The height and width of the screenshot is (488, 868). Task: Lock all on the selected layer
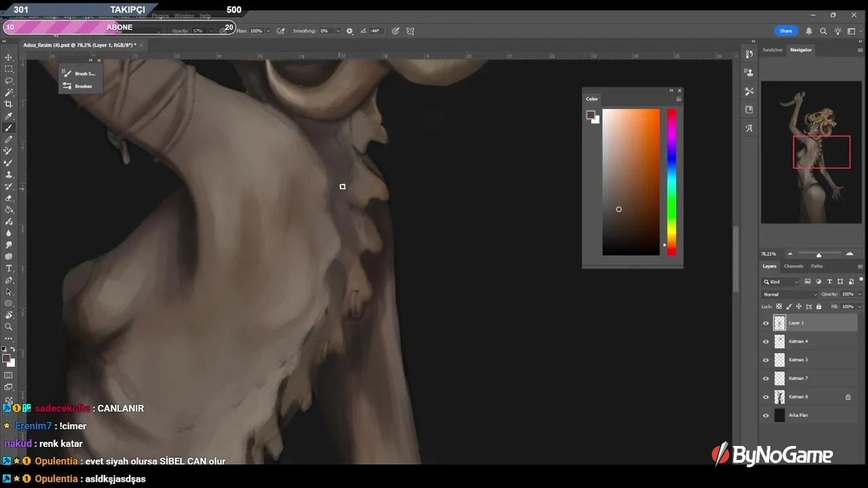click(x=818, y=306)
